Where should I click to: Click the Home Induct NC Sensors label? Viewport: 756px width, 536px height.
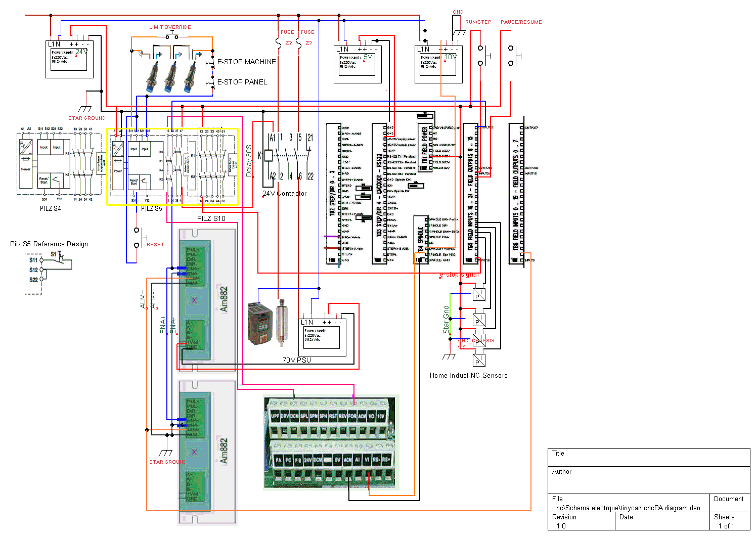pyautogui.click(x=468, y=375)
